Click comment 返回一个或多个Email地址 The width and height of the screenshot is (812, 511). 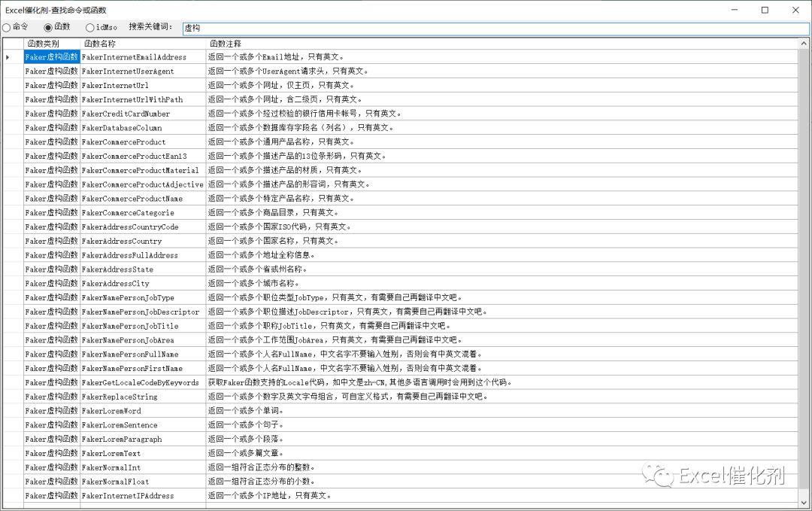[x=501, y=57]
